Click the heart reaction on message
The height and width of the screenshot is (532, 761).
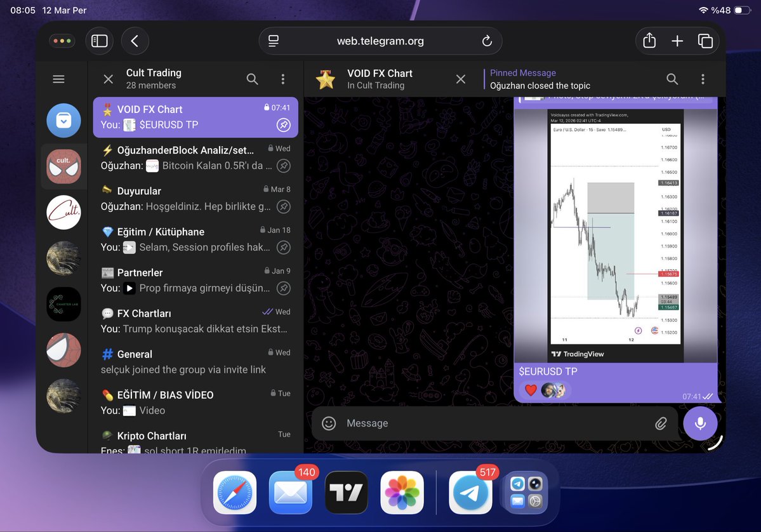click(531, 390)
